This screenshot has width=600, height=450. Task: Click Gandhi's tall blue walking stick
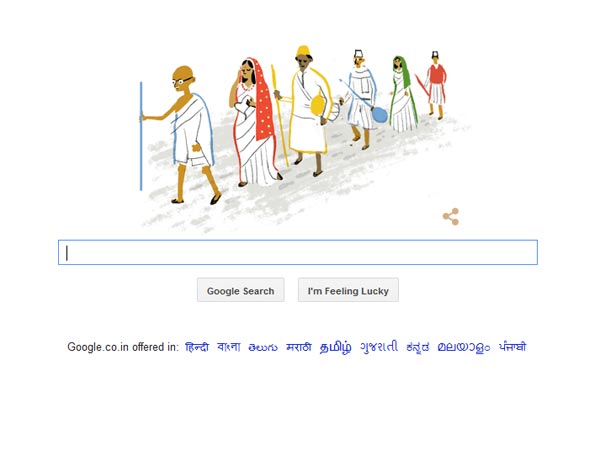141,136
